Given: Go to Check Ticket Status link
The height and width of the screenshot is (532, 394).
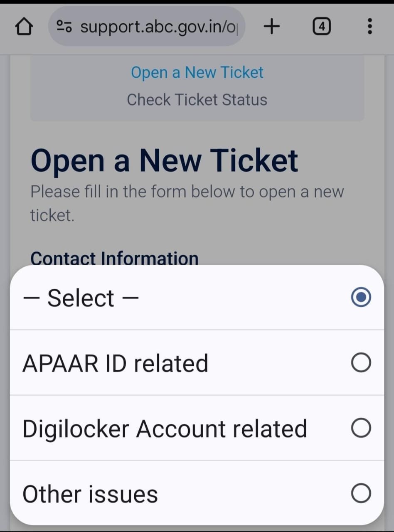Looking at the screenshot, I should 197,100.
